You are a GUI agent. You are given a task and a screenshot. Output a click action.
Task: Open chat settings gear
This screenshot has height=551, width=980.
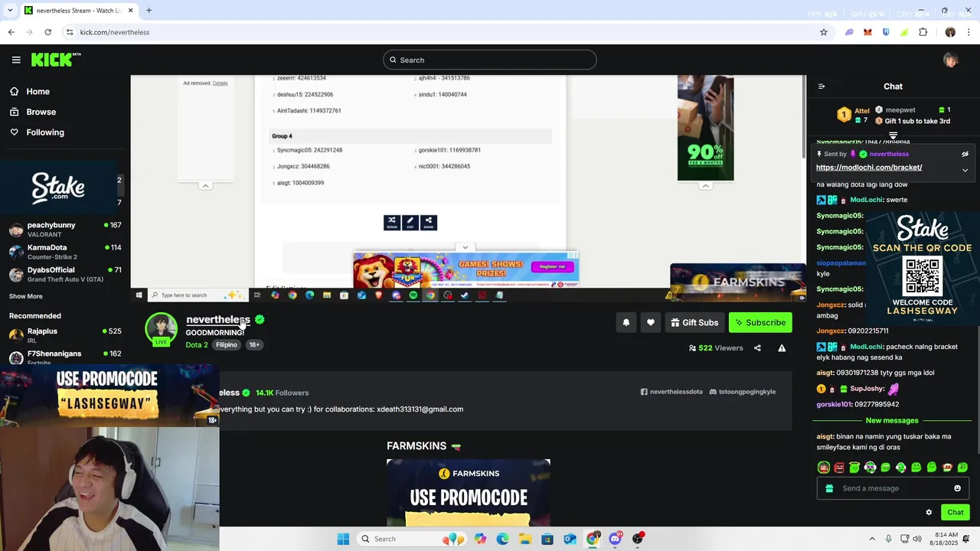(x=929, y=513)
